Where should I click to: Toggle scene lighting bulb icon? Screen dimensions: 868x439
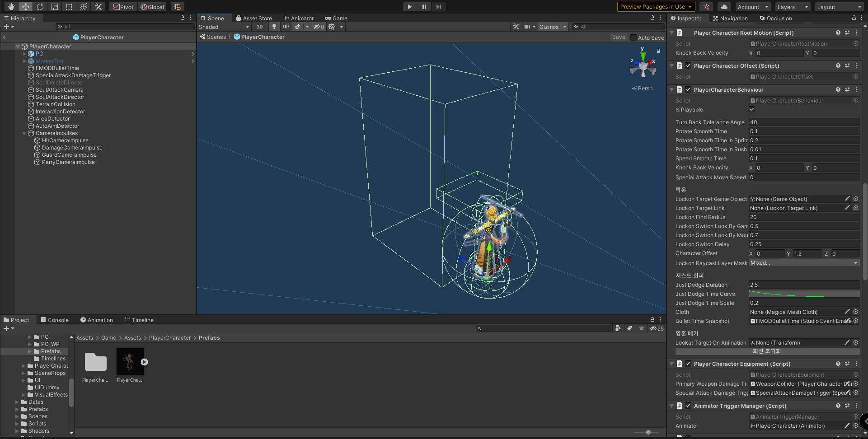pyautogui.click(x=274, y=27)
